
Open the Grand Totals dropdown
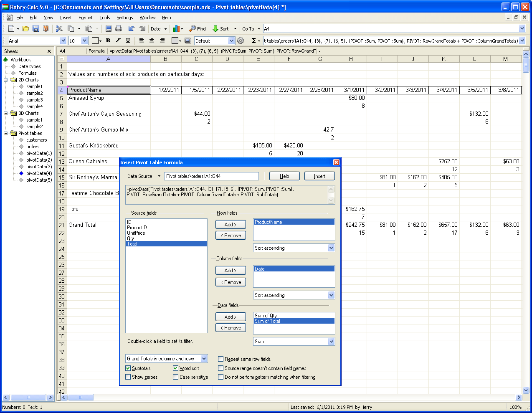(204, 359)
